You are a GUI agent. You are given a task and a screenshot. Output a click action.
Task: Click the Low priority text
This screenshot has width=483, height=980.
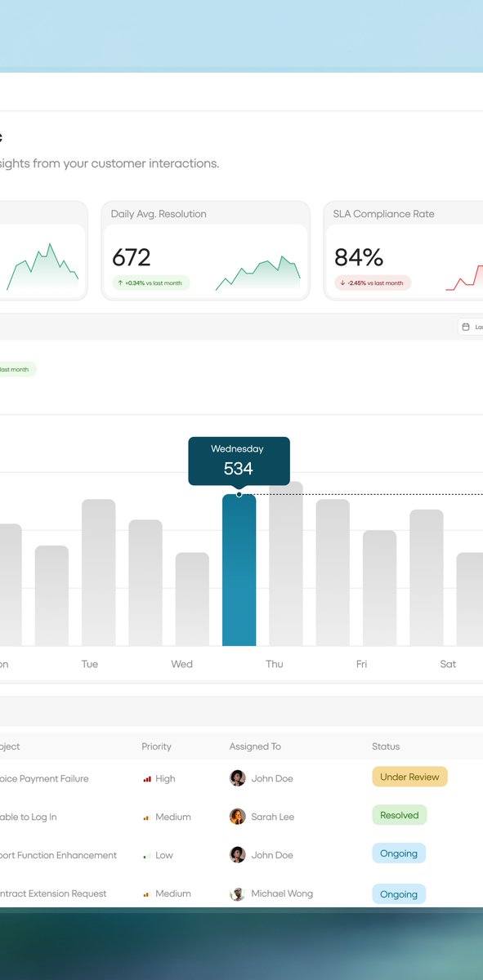click(164, 856)
